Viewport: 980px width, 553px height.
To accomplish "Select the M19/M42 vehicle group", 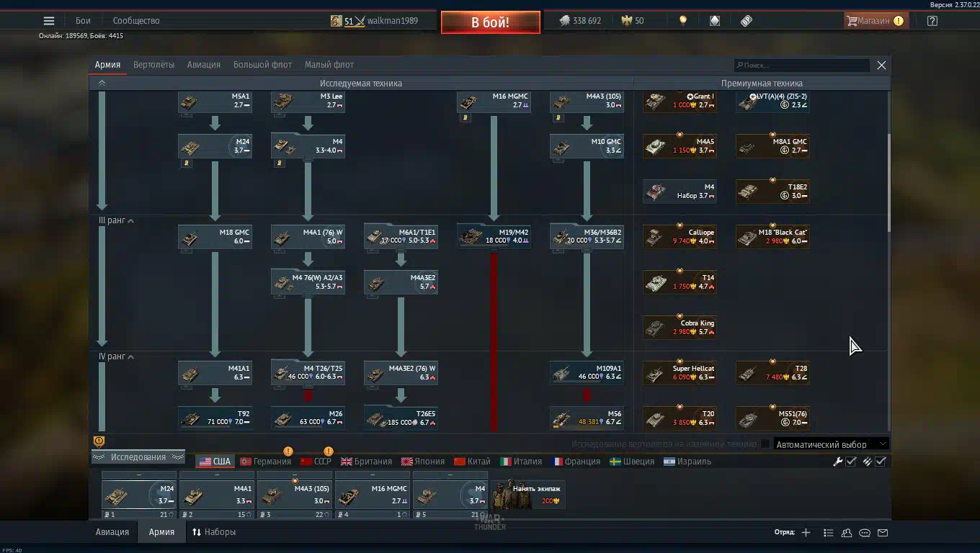I will (x=494, y=237).
